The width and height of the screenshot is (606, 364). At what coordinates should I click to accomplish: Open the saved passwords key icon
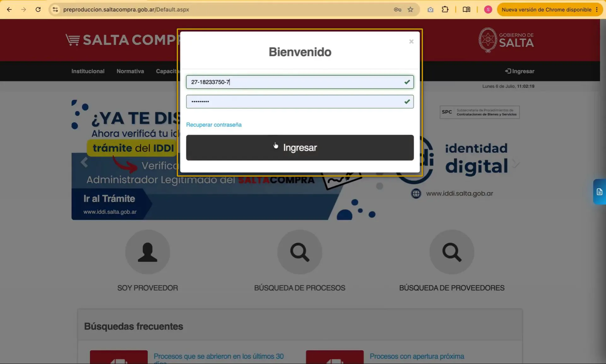pos(397,9)
